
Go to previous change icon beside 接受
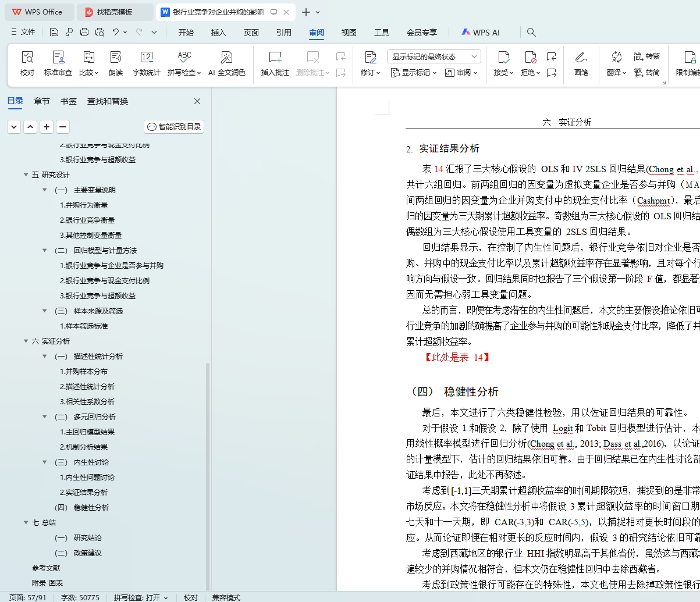tap(552, 56)
